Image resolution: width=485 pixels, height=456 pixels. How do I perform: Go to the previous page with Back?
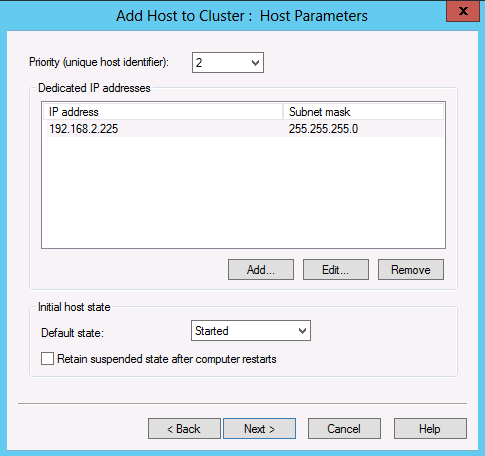[184, 429]
